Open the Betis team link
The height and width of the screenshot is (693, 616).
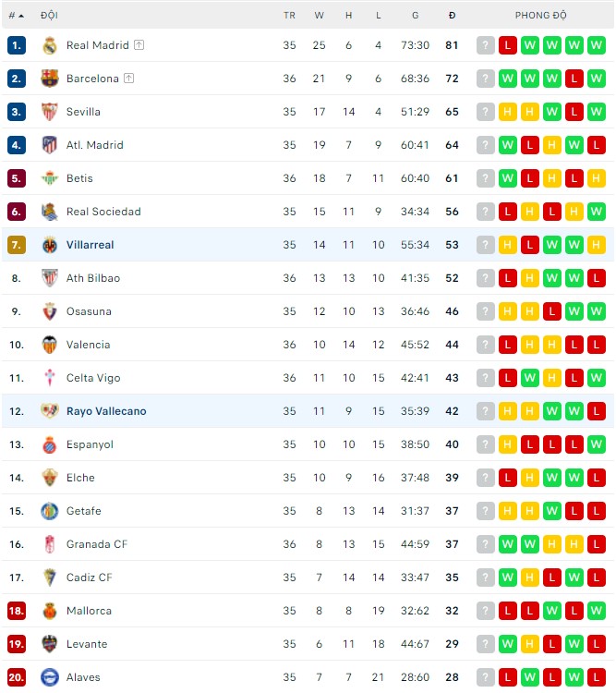[79, 178]
